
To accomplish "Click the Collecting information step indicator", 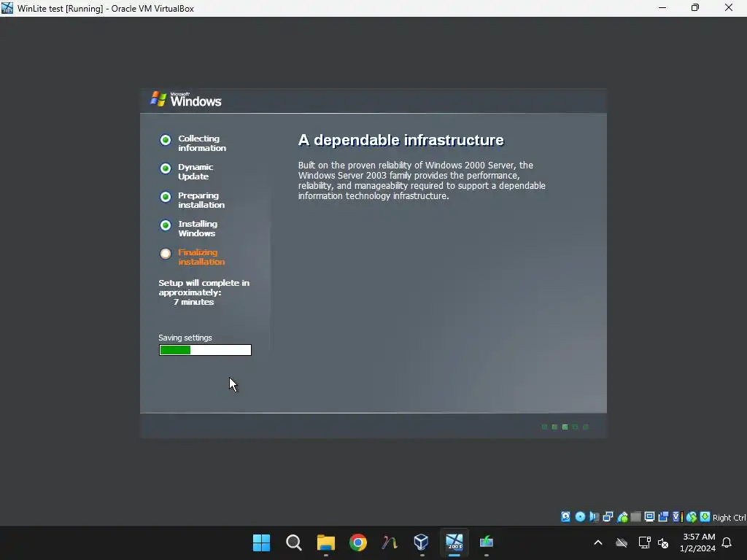I will 166,140.
